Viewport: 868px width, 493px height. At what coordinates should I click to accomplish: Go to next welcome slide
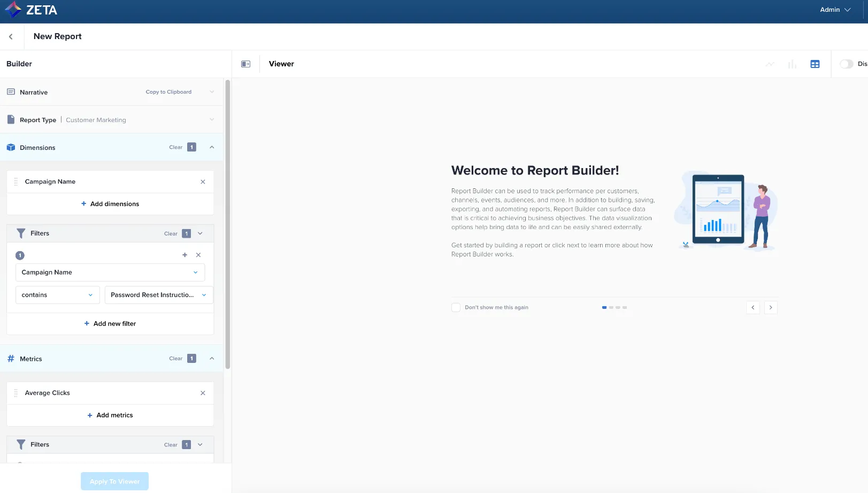tap(771, 307)
